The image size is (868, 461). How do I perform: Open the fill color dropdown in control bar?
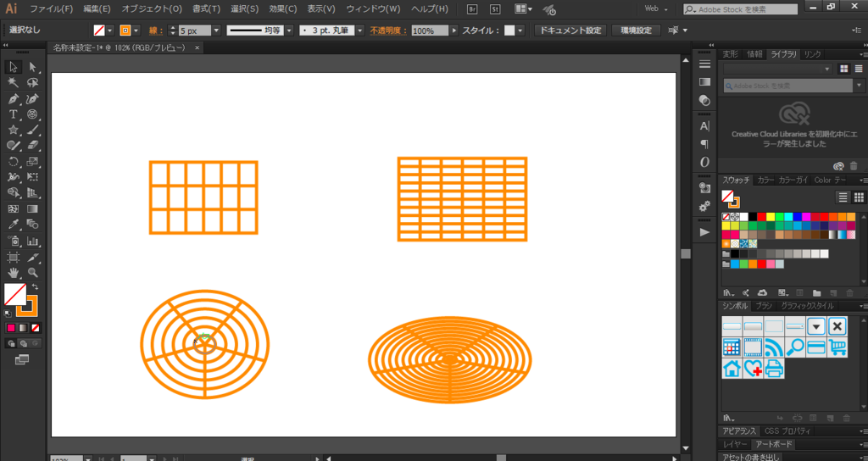tap(109, 31)
